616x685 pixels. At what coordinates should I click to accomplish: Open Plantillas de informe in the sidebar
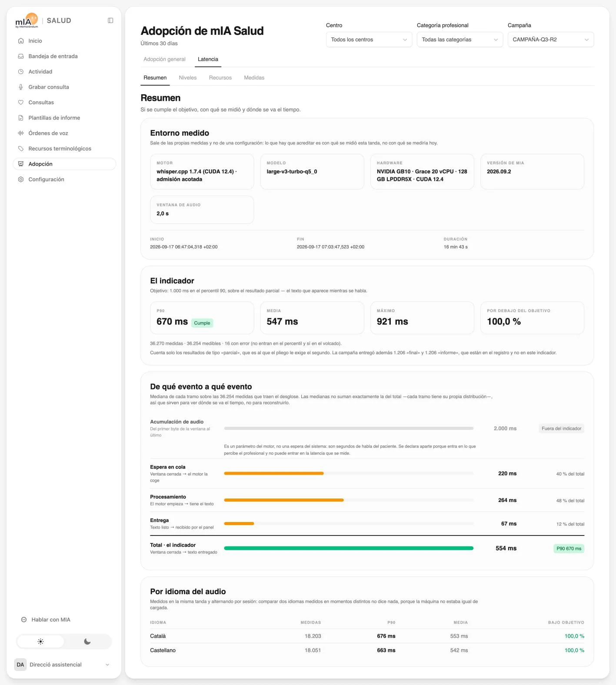pos(64,118)
